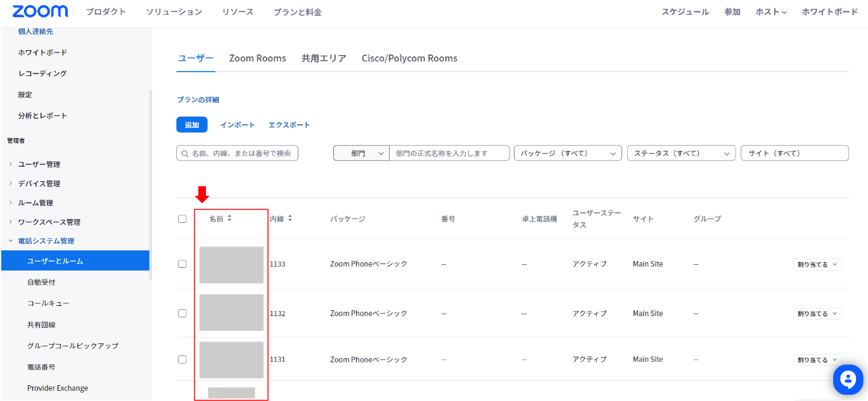Open 電話番号 in the sidebar

(x=41, y=367)
